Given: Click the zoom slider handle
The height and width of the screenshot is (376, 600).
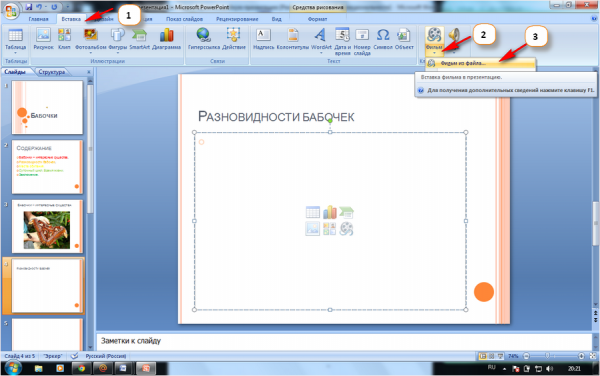Looking at the screenshot, I should [547, 356].
